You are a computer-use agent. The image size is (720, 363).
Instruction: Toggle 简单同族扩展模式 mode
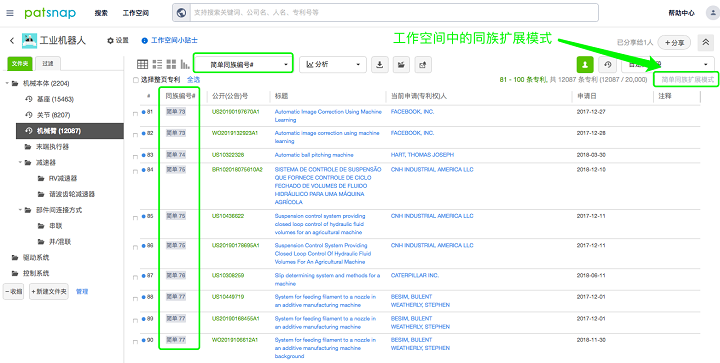(x=686, y=80)
